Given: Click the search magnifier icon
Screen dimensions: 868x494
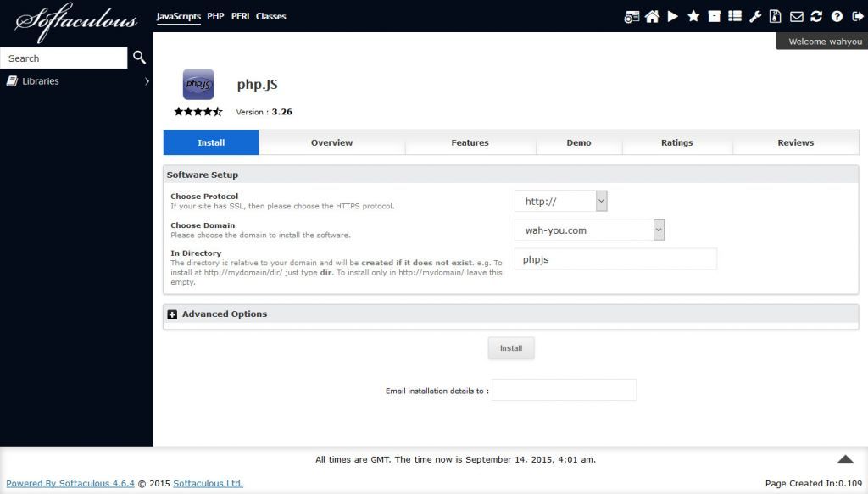Looking at the screenshot, I should (139, 58).
